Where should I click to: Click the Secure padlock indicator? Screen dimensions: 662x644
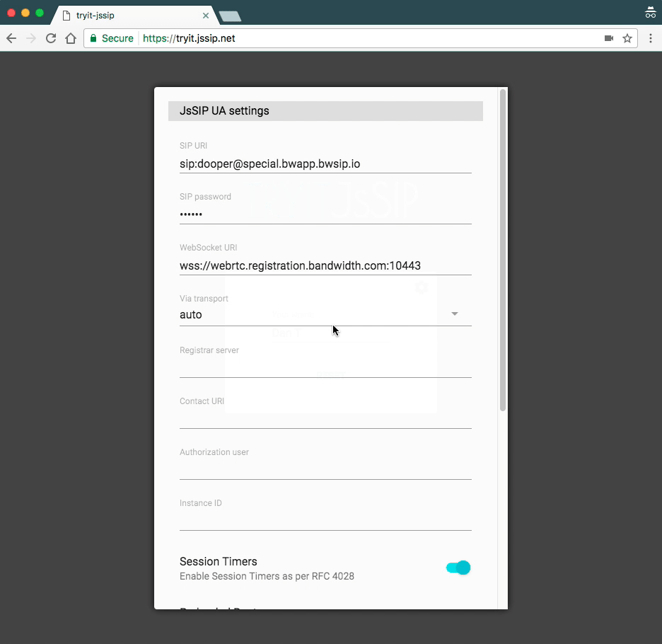coord(112,38)
